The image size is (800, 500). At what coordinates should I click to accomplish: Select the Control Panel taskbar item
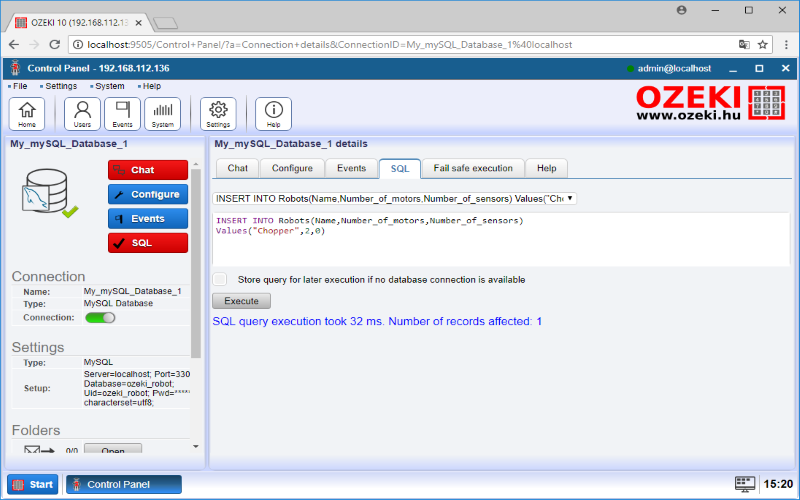124,484
